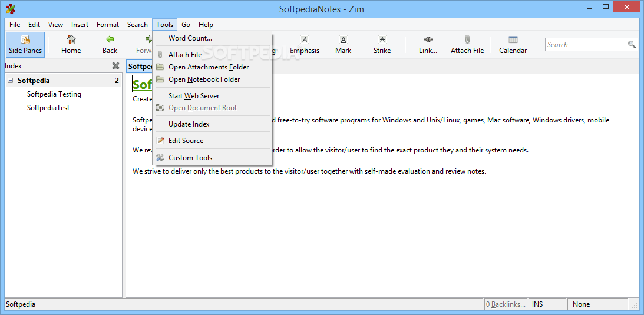The width and height of the screenshot is (644, 315).
Task: Toggle the Side Panes toolbar button
Action: coord(25,45)
